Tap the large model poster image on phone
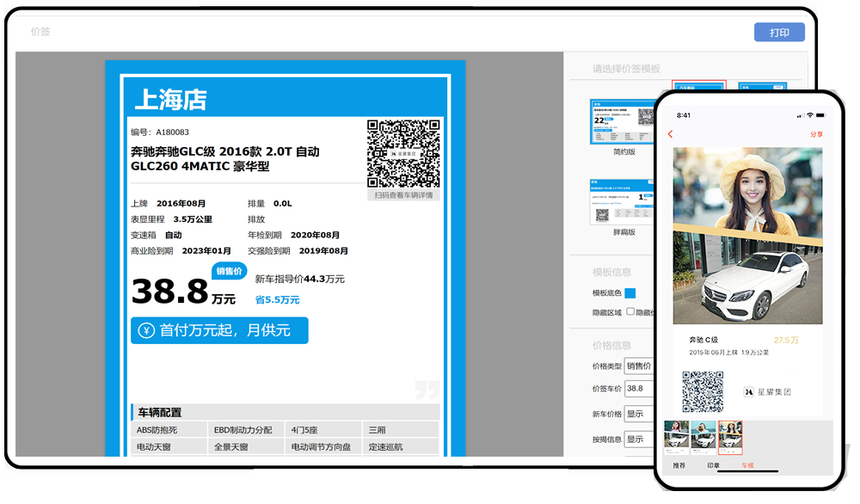Screen dimensions: 860x504 [x=747, y=236]
